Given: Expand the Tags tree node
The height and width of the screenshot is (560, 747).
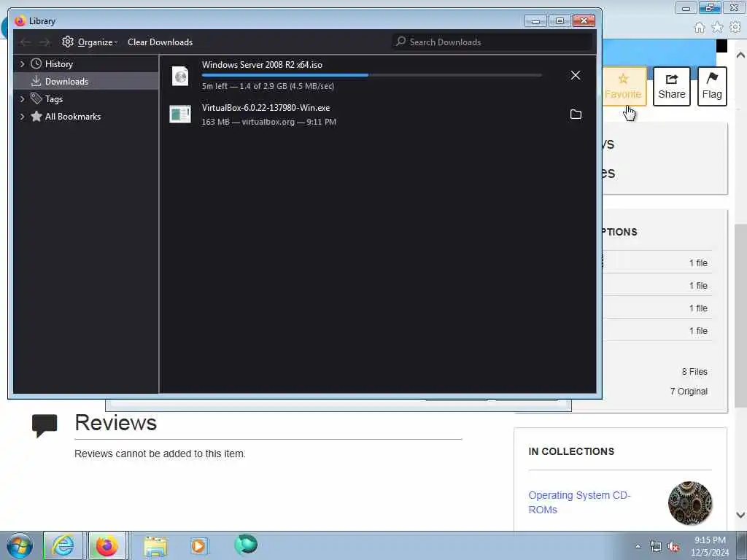Looking at the screenshot, I should [22, 99].
